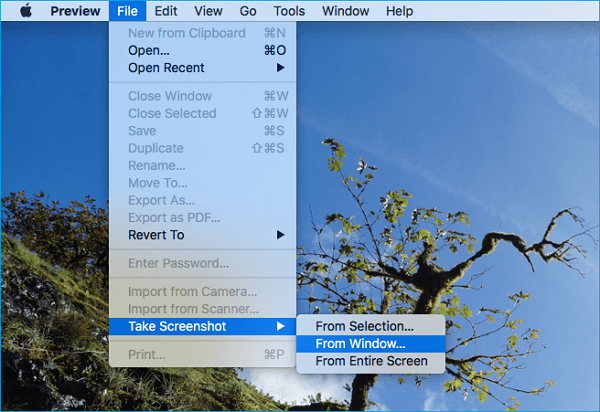
Task: Choose Print… in the File menu
Action: point(202,355)
